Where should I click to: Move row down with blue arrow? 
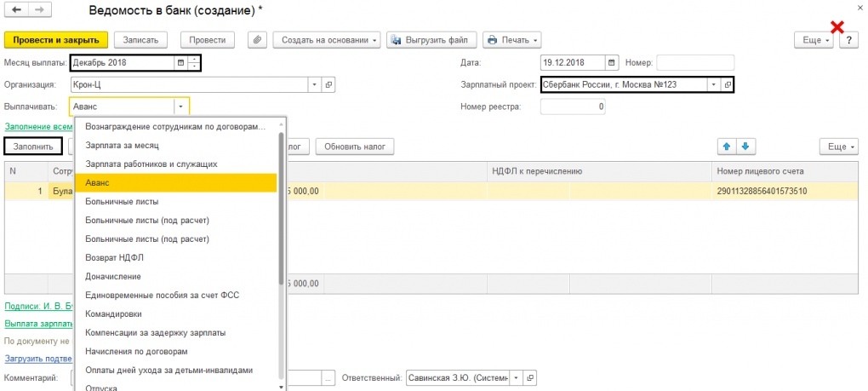(x=744, y=147)
